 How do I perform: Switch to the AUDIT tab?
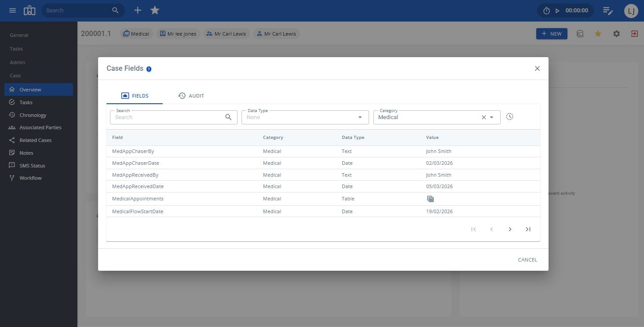191,95
